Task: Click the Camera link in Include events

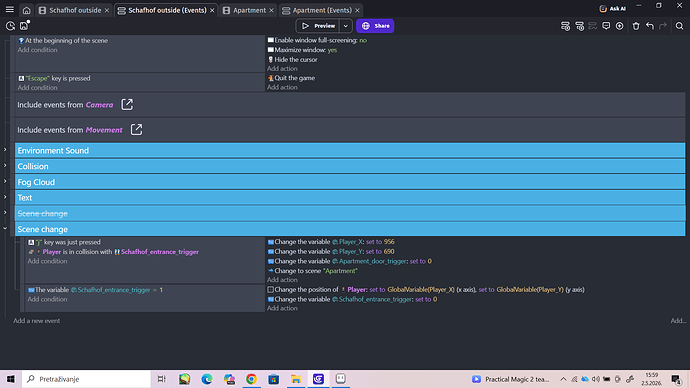Action: pyautogui.click(x=99, y=105)
